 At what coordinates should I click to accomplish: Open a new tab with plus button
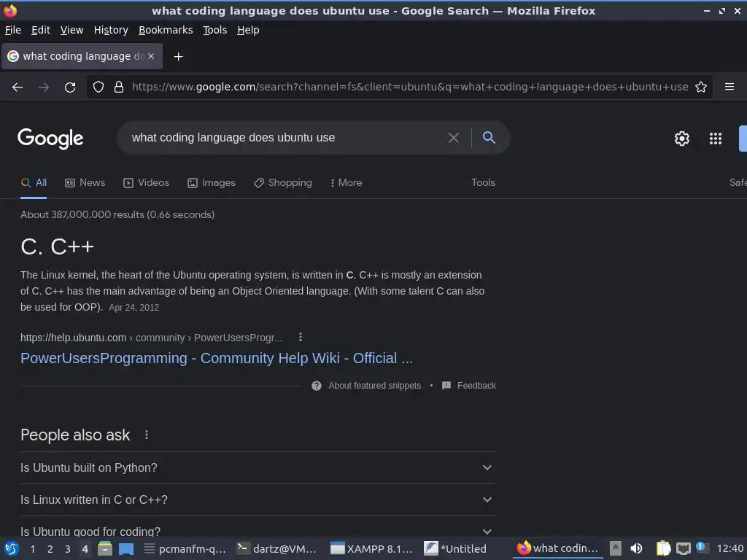178,57
